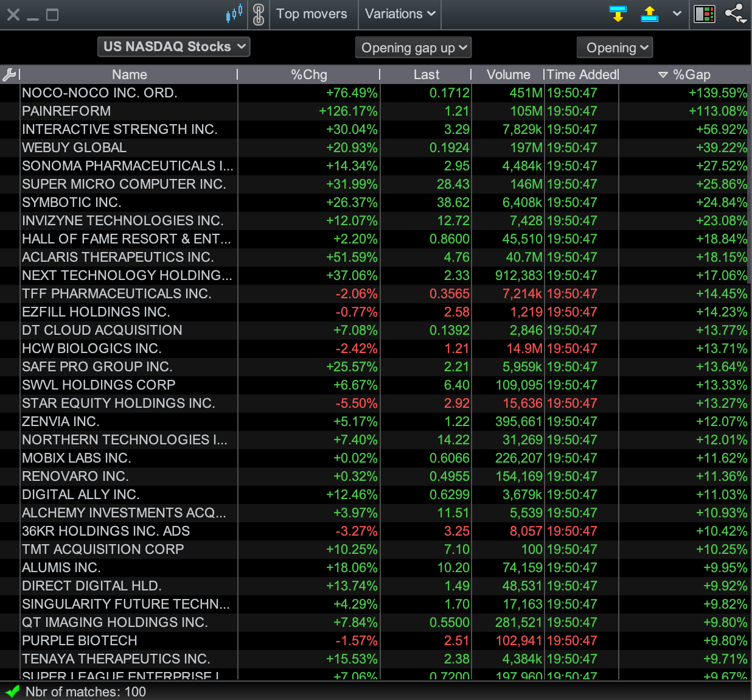
Task: Select the WEBUY GLOBAL row
Action: [374, 148]
